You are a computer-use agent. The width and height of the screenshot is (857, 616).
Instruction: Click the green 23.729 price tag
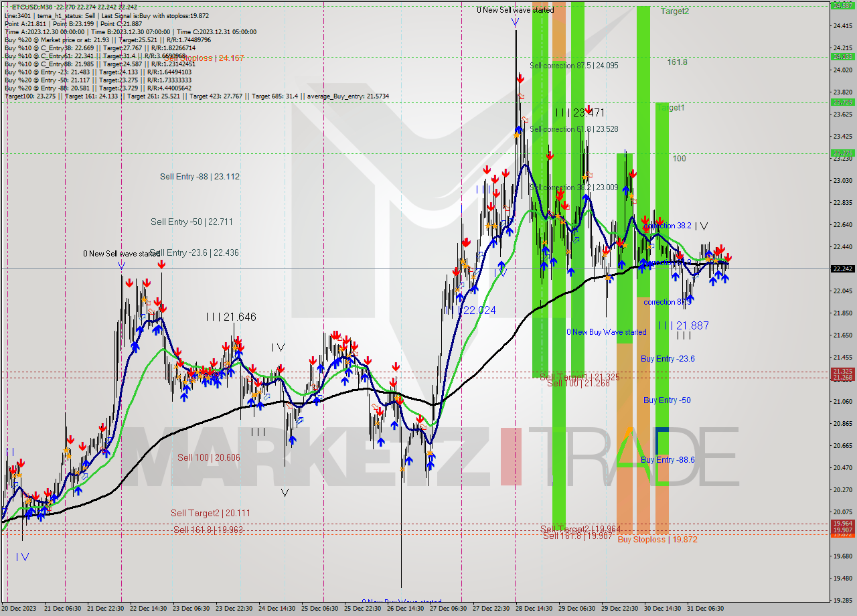(x=842, y=102)
